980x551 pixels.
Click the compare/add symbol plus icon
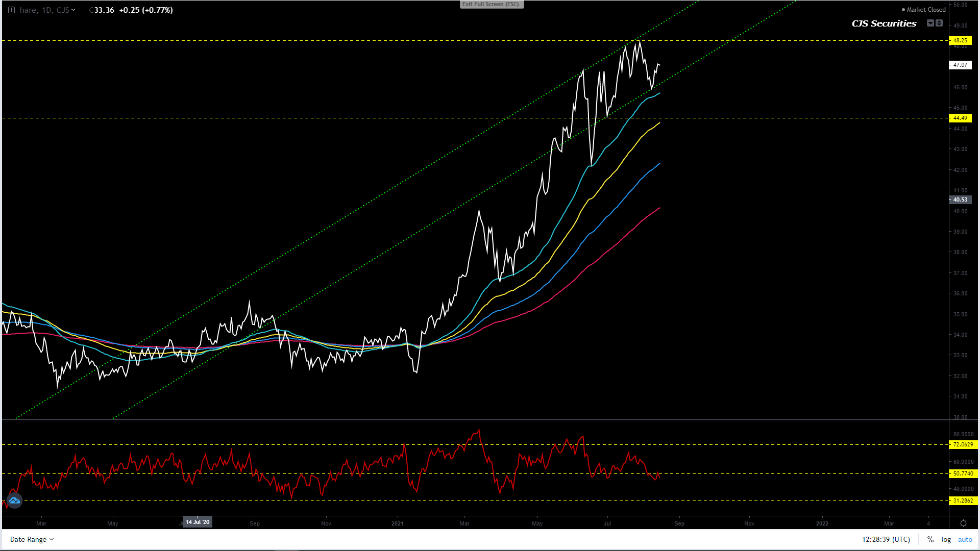11,10
